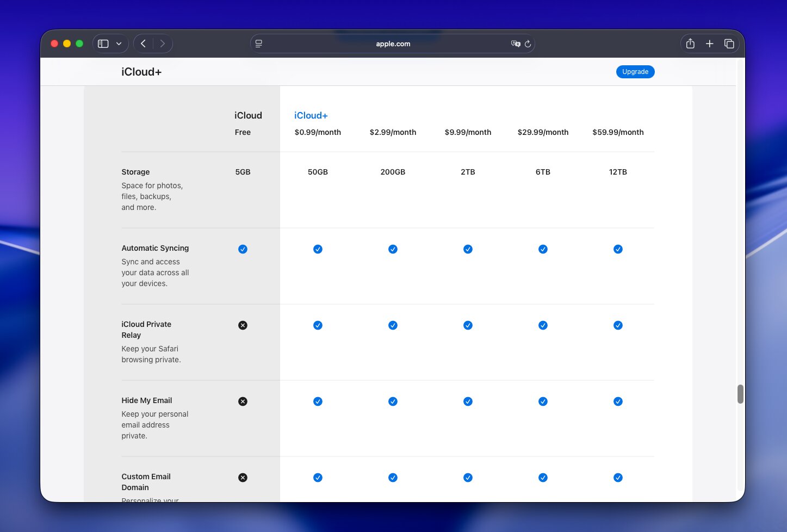Toggle the Safari sidebar icon
Viewport: 787px width, 532px height.
pos(103,44)
